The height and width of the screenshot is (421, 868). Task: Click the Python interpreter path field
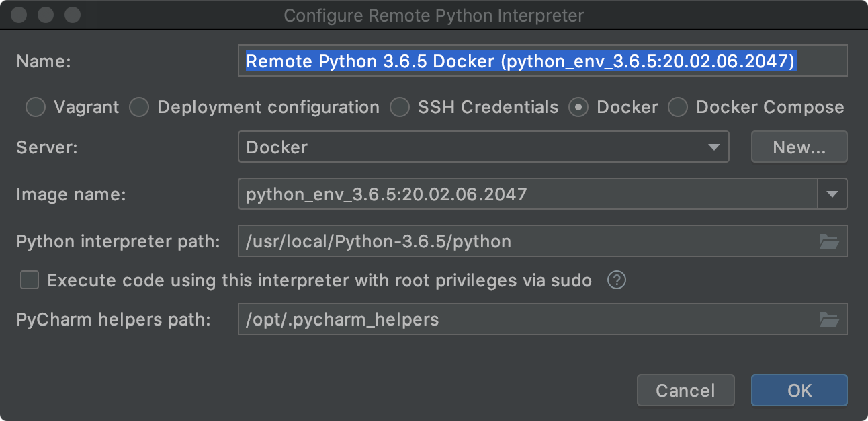pos(524,241)
